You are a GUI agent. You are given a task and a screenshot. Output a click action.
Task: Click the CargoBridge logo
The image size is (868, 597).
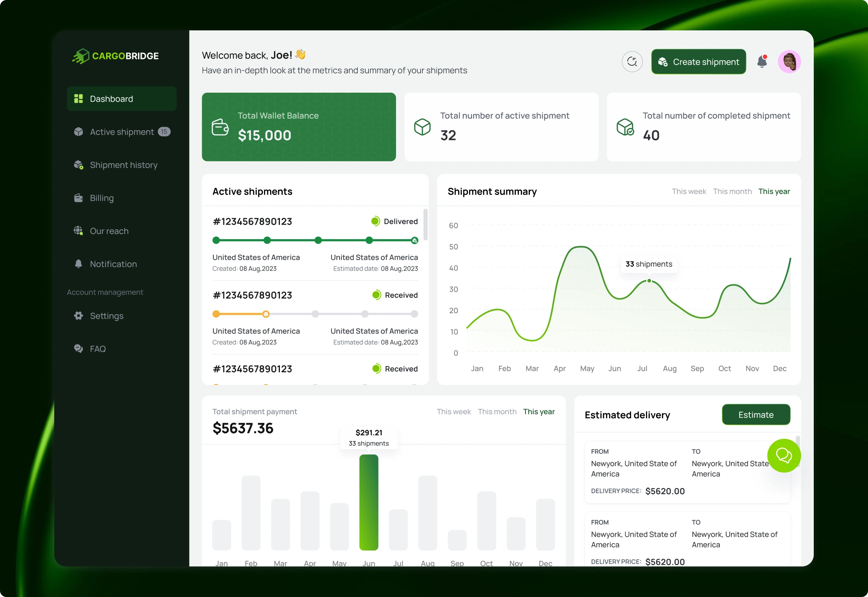point(115,56)
